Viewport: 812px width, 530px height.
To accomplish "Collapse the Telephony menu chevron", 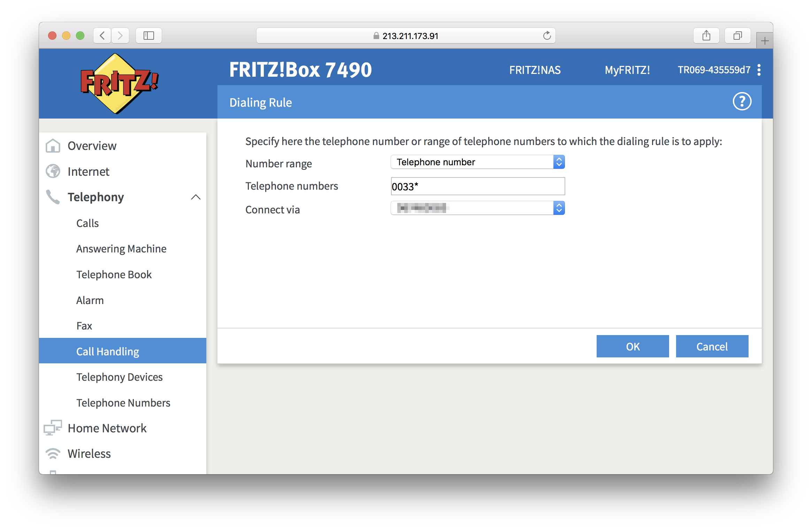I will (196, 197).
